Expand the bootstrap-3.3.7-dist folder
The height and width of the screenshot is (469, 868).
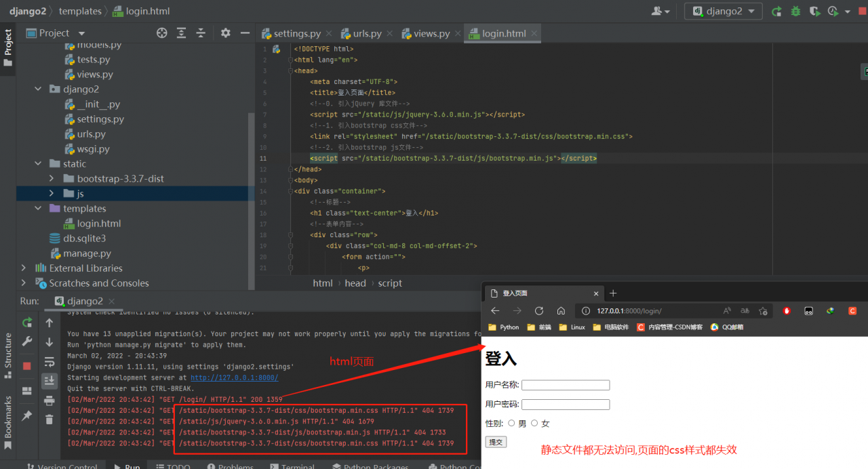click(x=52, y=179)
